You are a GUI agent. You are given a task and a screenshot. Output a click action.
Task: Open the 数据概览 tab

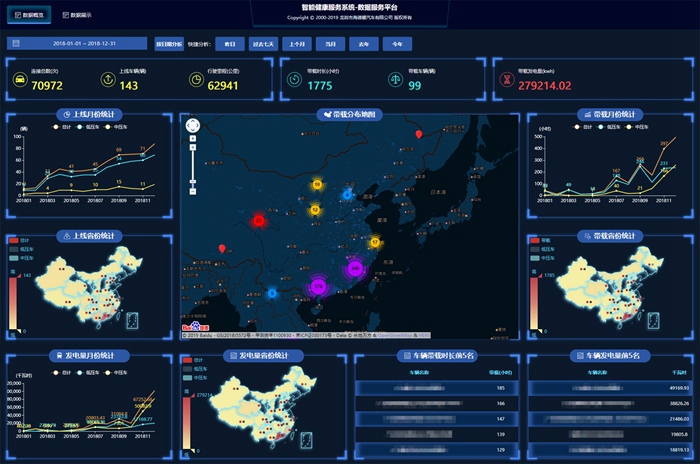(x=30, y=16)
